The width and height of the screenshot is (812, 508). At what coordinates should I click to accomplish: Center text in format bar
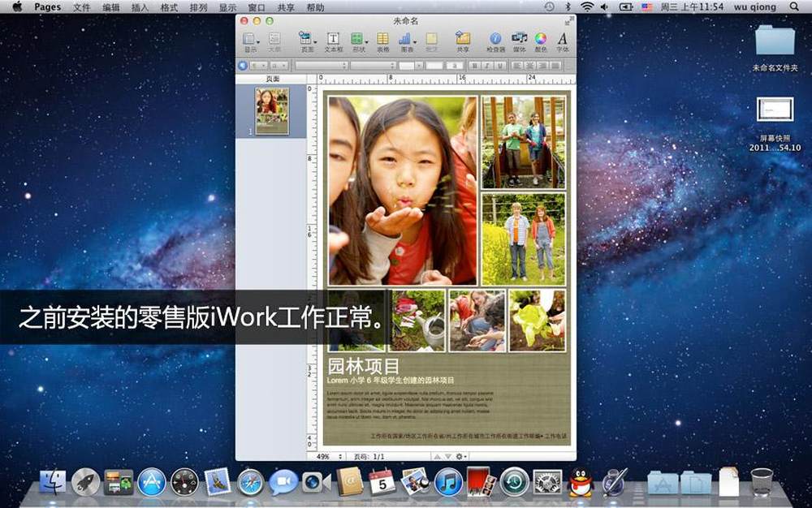click(529, 66)
